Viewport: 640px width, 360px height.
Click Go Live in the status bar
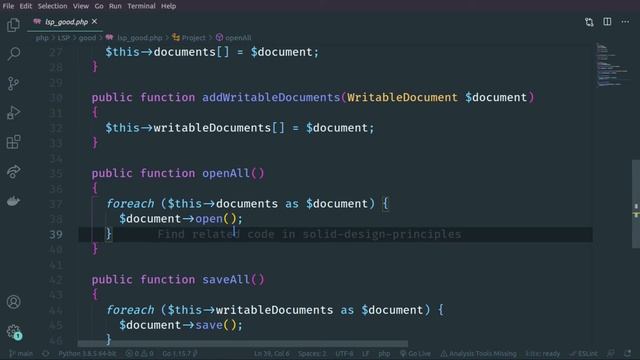point(415,353)
